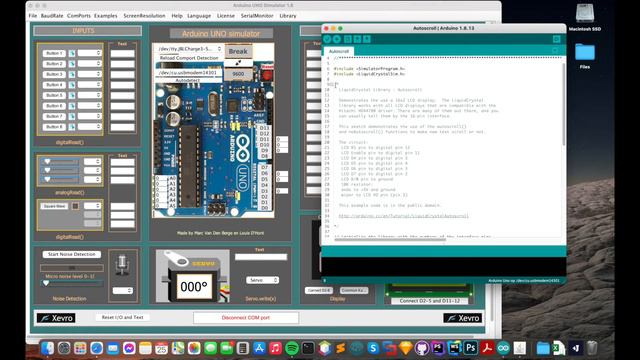Screen dimensions: 640x360
Task: Open the pin dropdown beside Button 1
Action: [89, 53]
